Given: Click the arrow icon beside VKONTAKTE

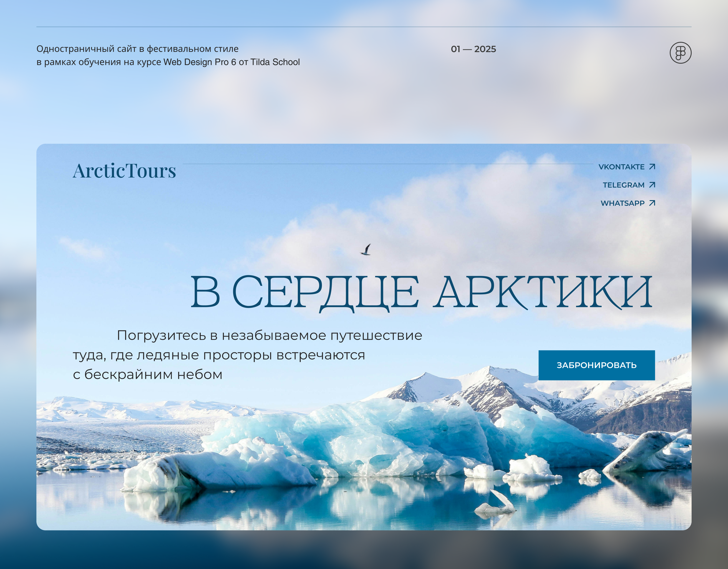Looking at the screenshot, I should coord(652,166).
